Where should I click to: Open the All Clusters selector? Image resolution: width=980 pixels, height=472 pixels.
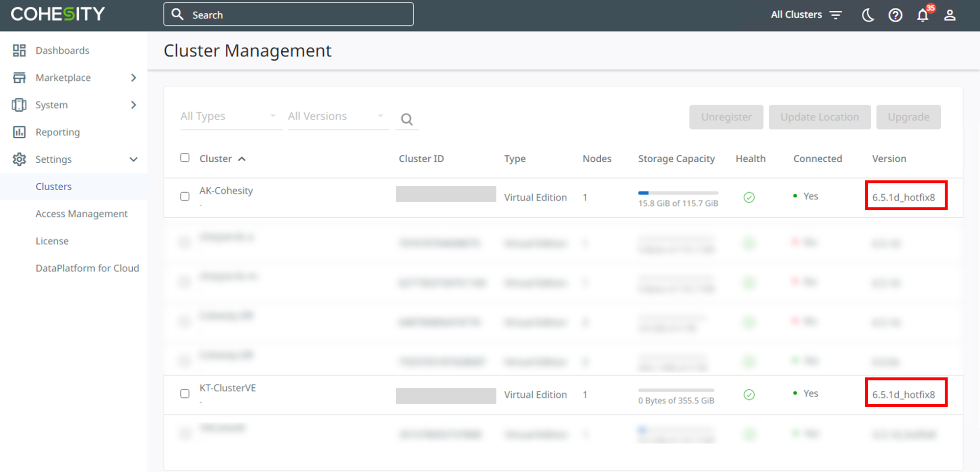point(806,15)
